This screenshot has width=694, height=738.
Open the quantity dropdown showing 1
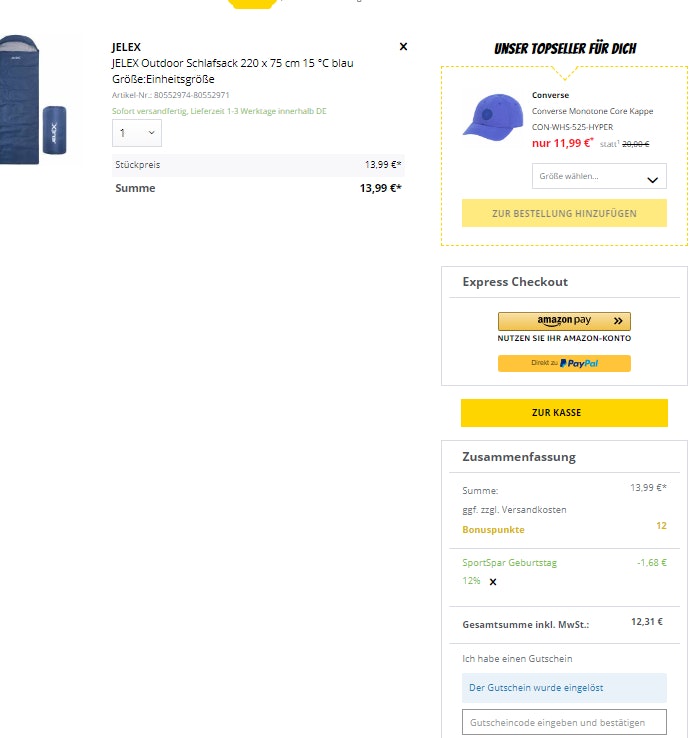[x=137, y=133]
